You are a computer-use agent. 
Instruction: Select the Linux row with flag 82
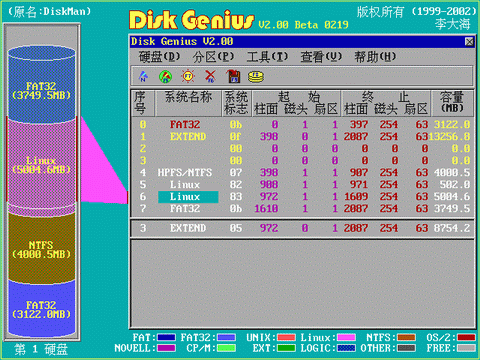pos(303,185)
